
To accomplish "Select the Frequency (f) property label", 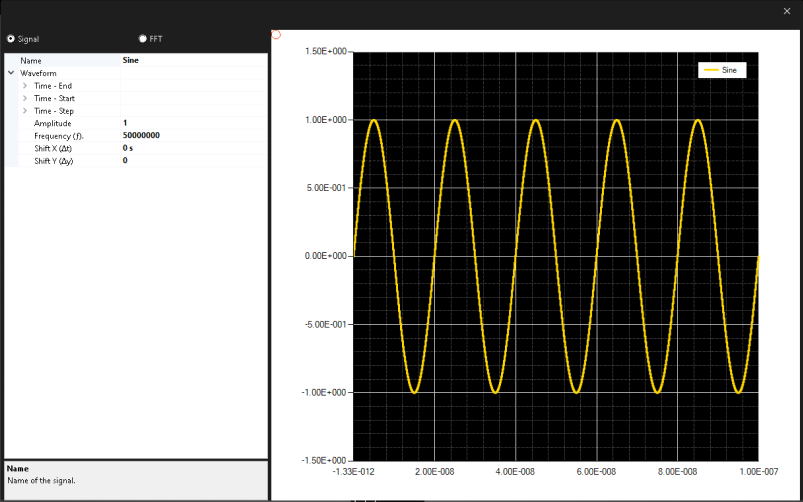I will (58, 136).
